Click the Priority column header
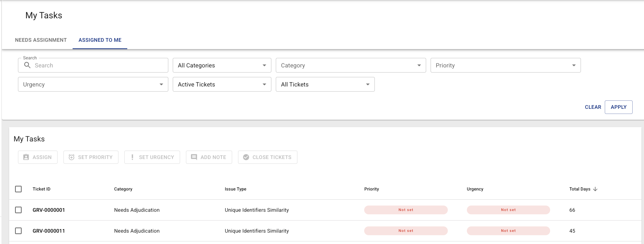 click(372, 189)
